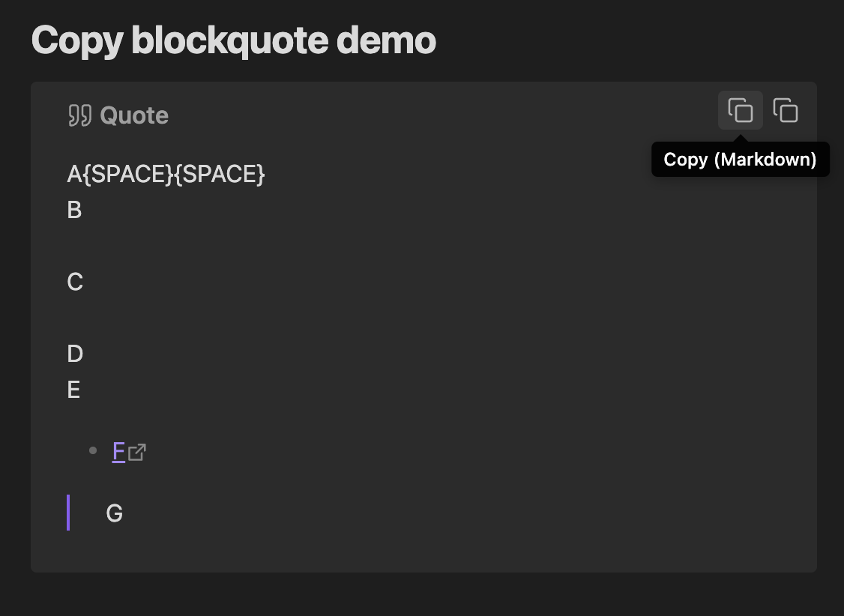Click the Quote callout title text
844x616 pixels.
tap(134, 115)
